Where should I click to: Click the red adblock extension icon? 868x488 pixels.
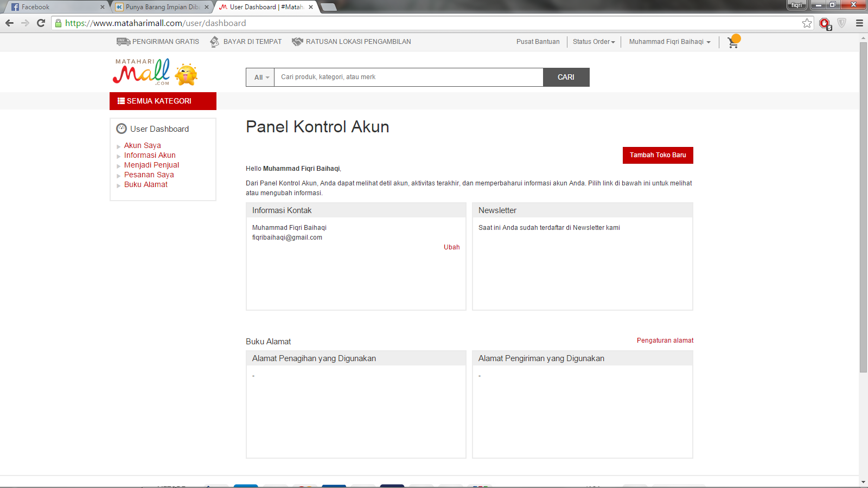coord(825,23)
